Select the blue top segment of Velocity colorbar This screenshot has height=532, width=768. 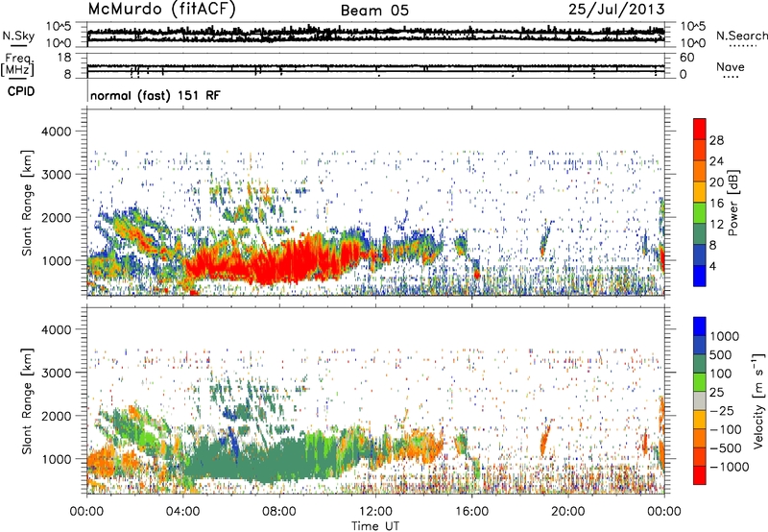point(700,326)
